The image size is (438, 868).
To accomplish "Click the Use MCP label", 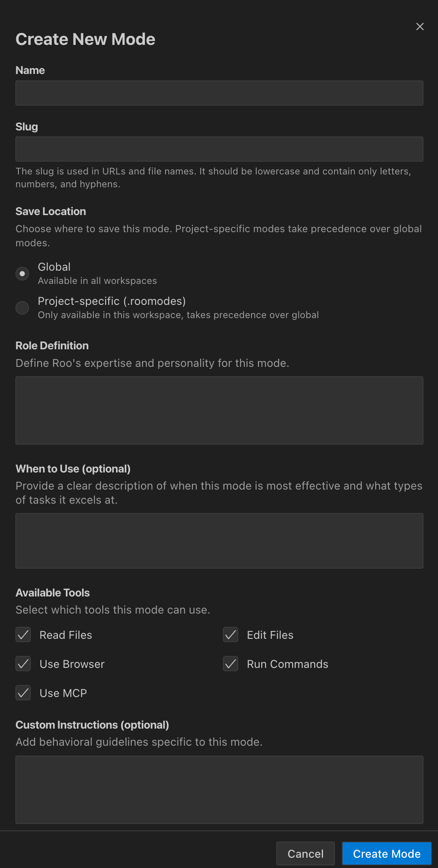I will pos(63,693).
